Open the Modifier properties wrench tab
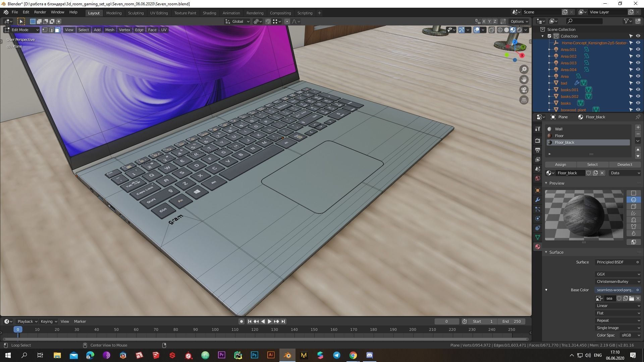Viewport: 644px width, 362px height. (538, 200)
